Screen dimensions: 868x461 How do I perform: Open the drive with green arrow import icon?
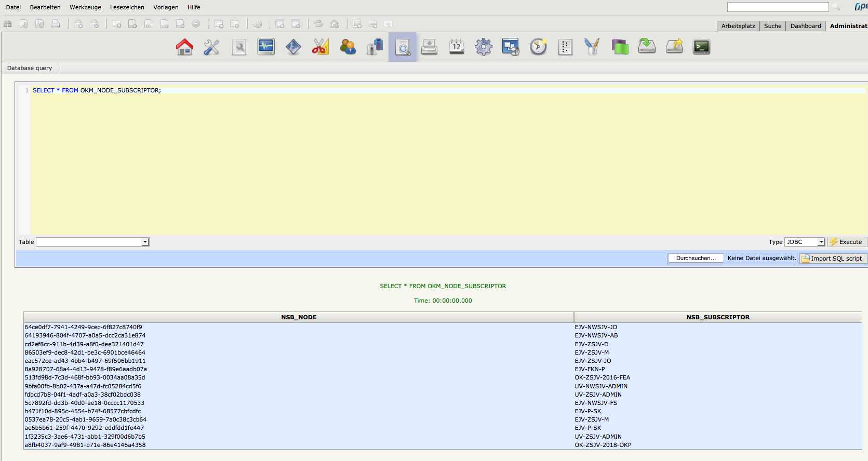pos(647,47)
